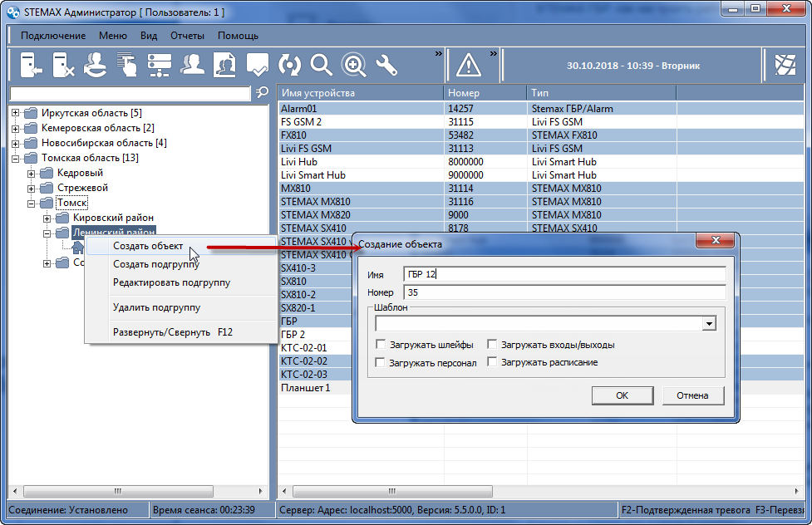Check the Загружать персонал option

[x=380, y=362]
